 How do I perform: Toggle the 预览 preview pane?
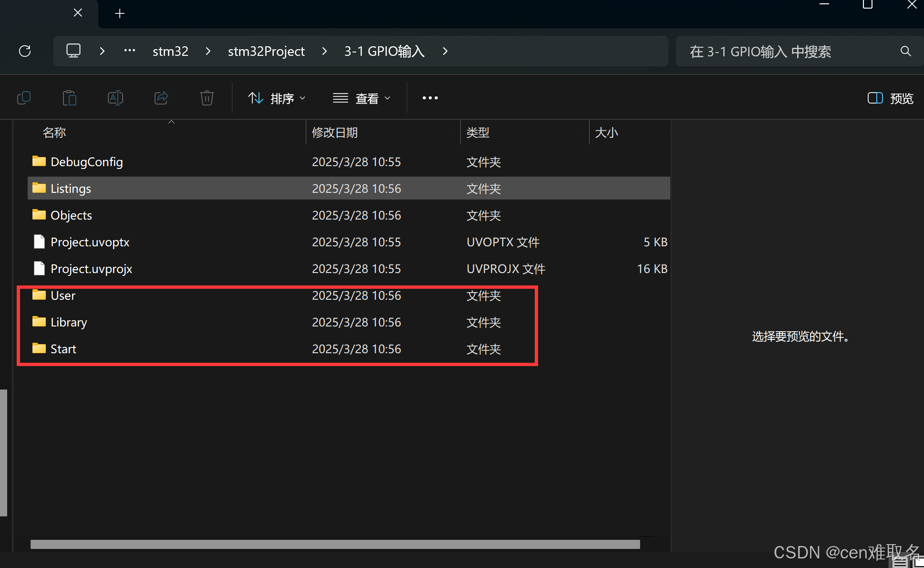pos(890,98)
